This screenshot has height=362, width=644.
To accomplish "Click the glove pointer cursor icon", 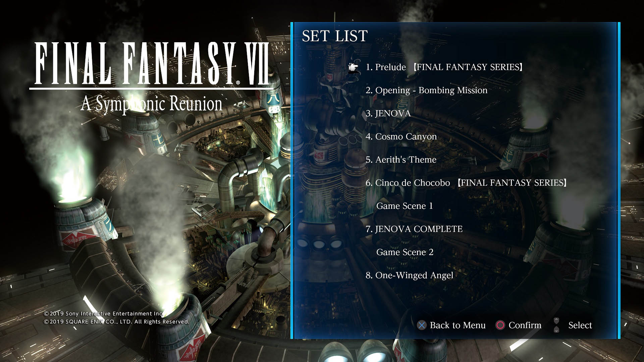I will 353,67.
